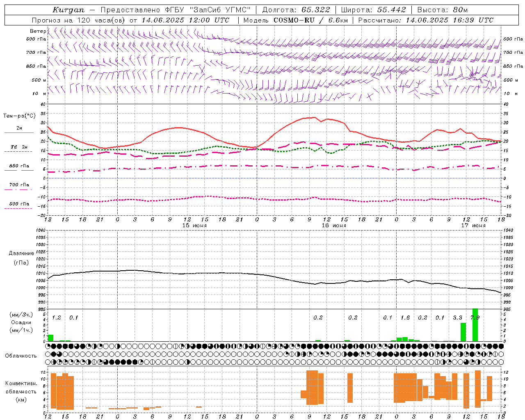This screenshot has width=525, height=420.
Task: Click the Облачность cloud cover label
Action: (x=21, y=356)
